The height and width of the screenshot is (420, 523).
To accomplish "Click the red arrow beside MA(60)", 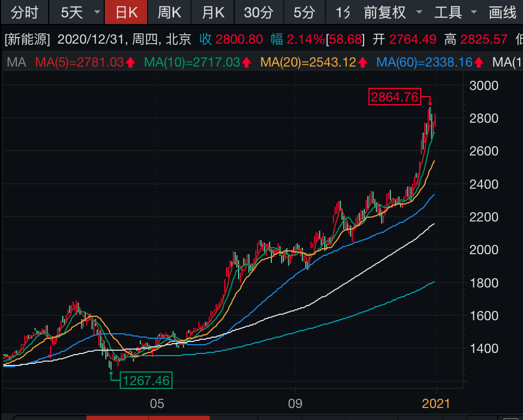I will [x=479, y=62].
